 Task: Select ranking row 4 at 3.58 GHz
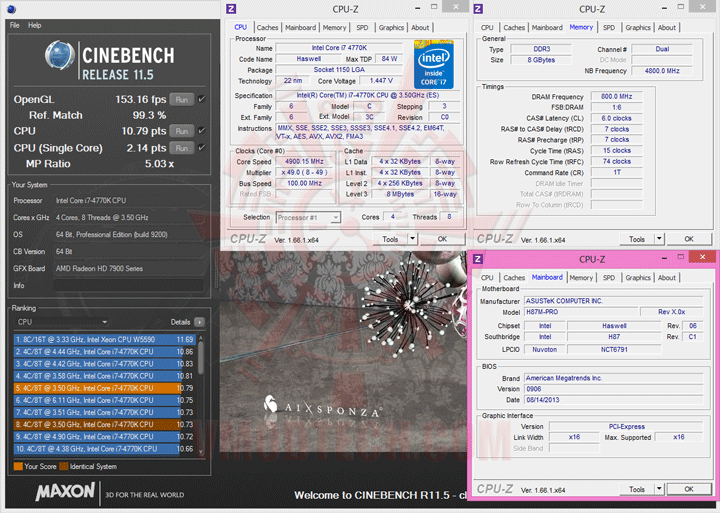(x=105, y=376)
